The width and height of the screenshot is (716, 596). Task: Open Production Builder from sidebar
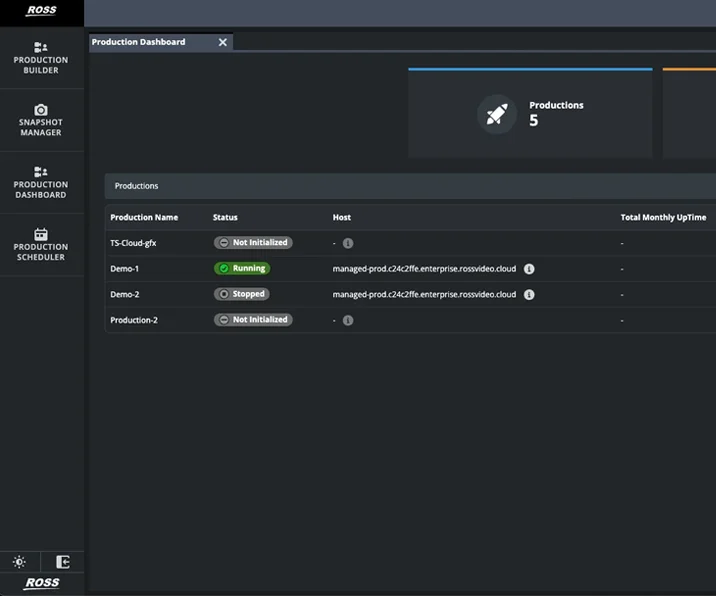[x=41, y=58]
